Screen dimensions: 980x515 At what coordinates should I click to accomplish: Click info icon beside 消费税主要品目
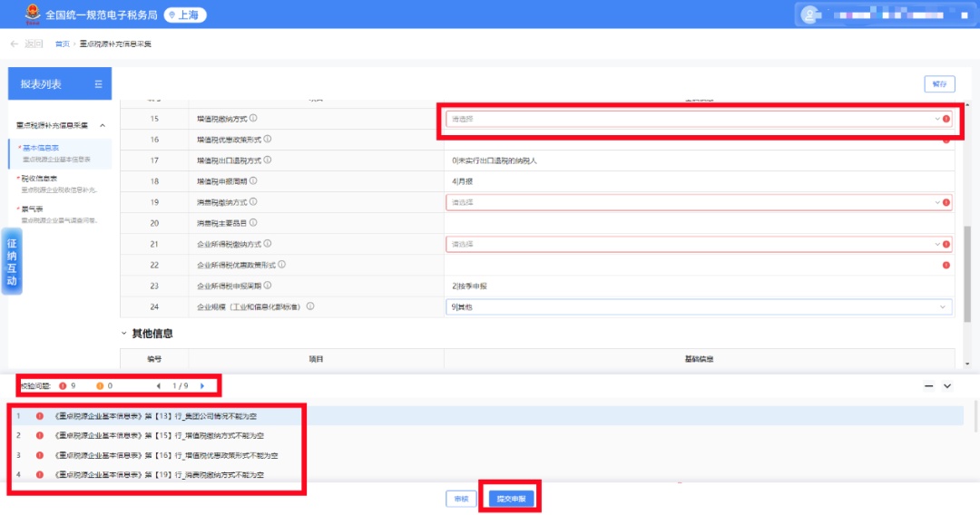253,222
